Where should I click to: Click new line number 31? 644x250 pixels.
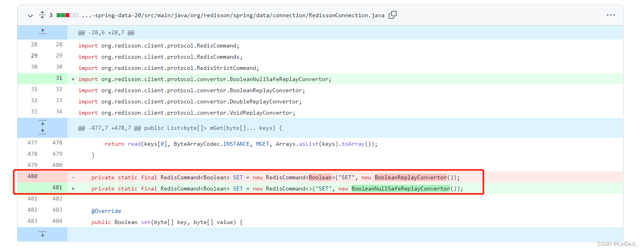click(x=59, y=78)
